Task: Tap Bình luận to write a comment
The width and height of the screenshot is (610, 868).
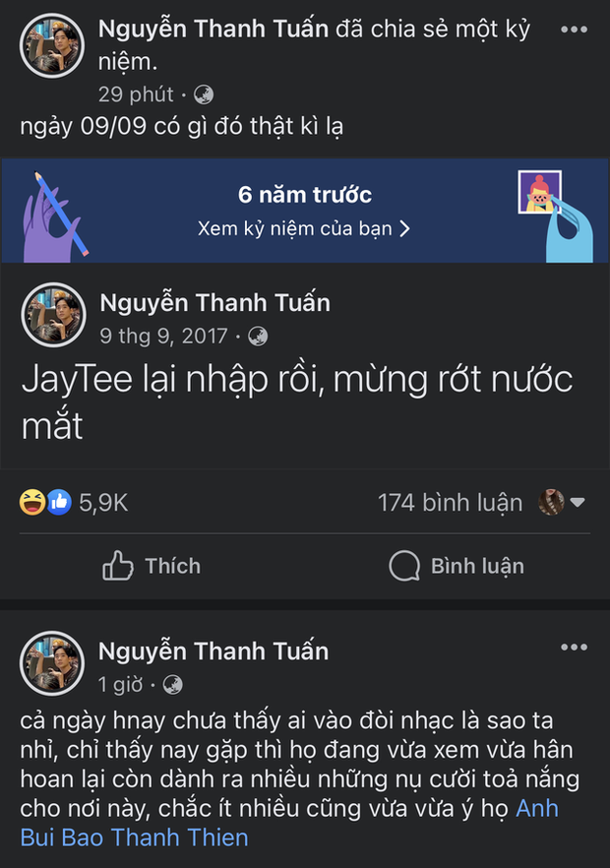Action: [477, 566]
